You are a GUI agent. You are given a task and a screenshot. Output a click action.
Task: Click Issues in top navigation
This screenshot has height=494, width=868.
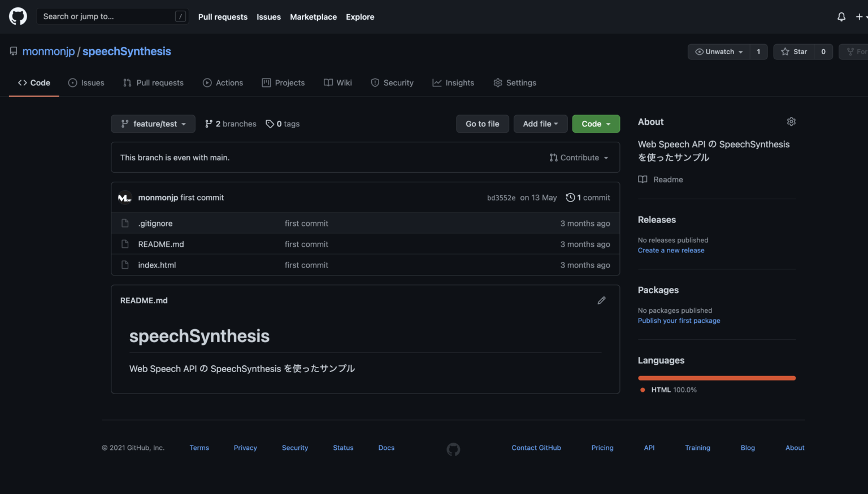point(268,17)
